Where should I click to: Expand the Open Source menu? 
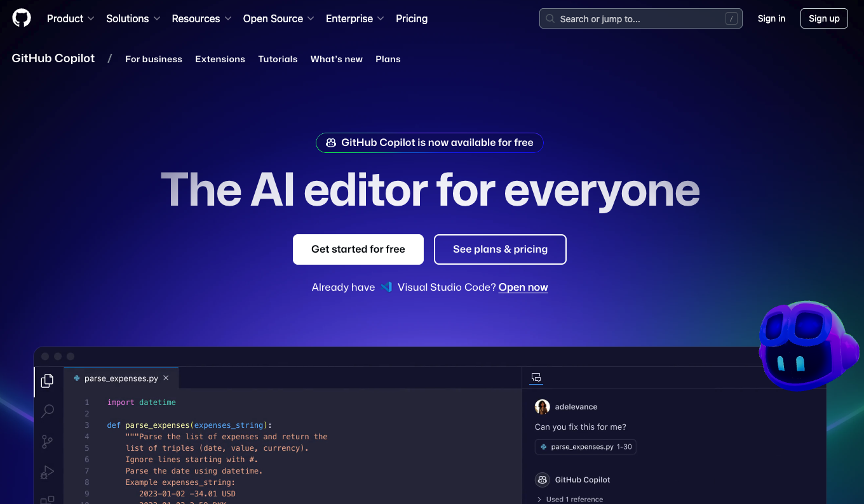279,18
